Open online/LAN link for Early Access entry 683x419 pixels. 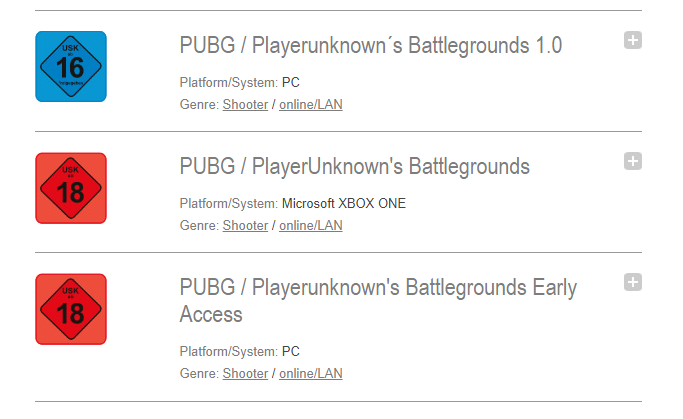point(311,374)
